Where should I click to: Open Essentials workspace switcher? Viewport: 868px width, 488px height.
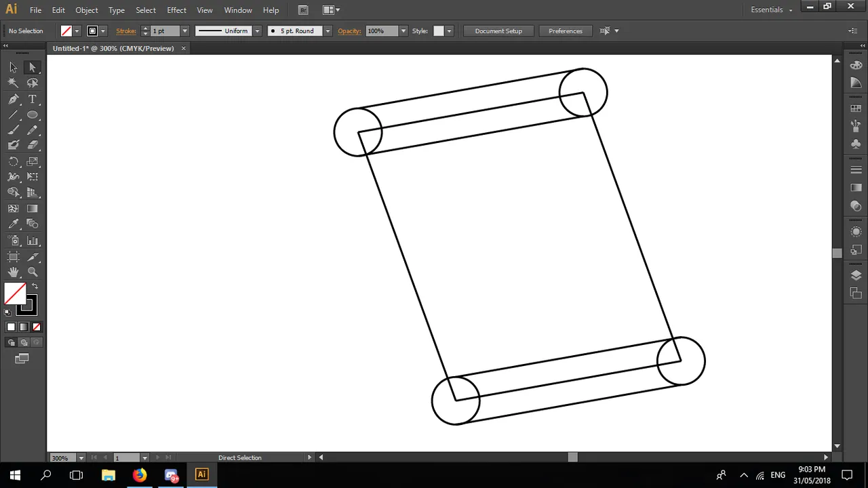click(x=772, y=10)
